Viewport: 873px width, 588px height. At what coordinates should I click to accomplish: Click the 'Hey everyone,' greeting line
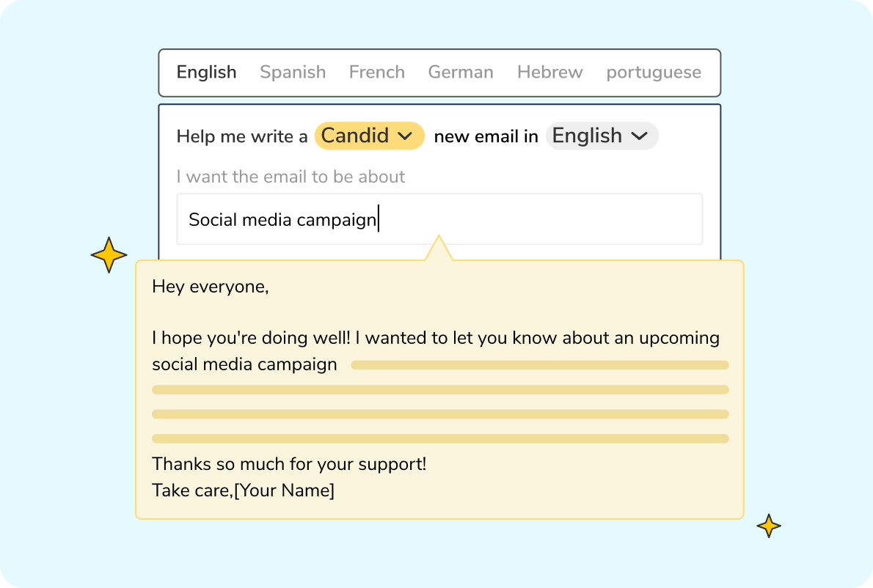coord(211,287)
